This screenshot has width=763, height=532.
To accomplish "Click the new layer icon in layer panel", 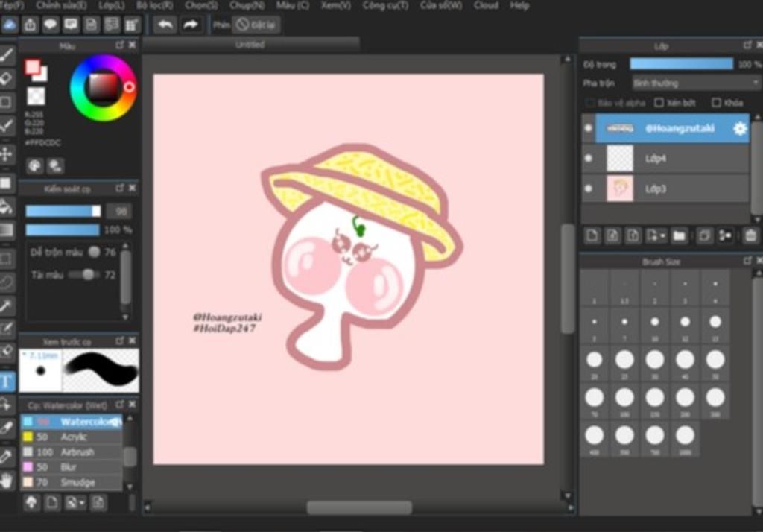I will coord(592,236).
